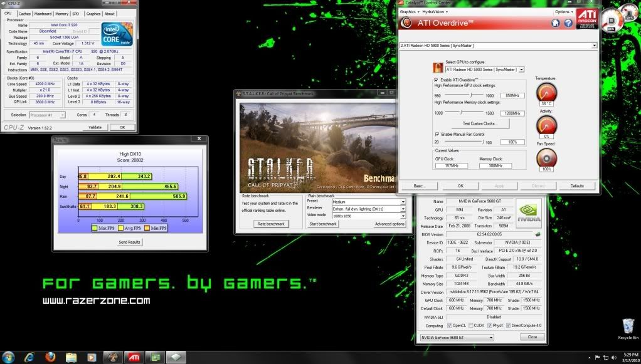Toggle PhysX checkbox in GPU-Z
This screenshot has width=641, height=364.
click(x=490, y=326)
